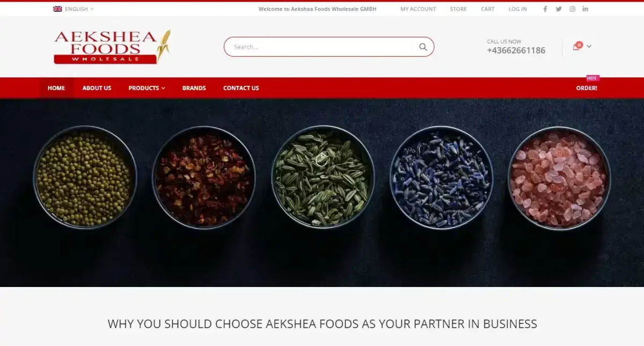Open the Facebook social icon
Viewport: 644px width, 346px height.
click(545, 9)
